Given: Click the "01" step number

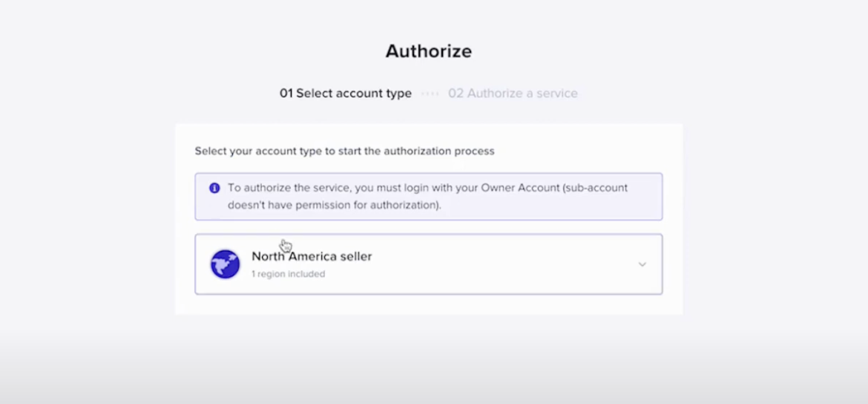Looking at the screenshot, I should tap(286, 94).
